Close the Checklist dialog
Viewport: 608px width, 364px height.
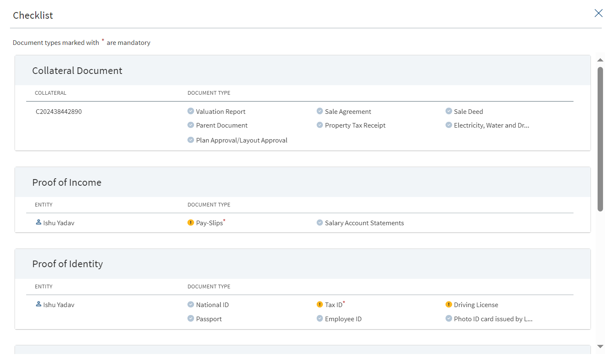tap(598, 13)
